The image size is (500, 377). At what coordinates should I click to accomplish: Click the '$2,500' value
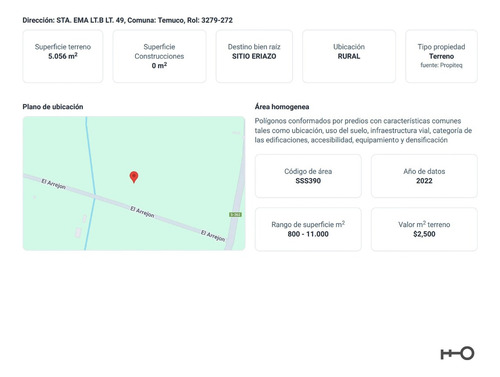[424, 234]
